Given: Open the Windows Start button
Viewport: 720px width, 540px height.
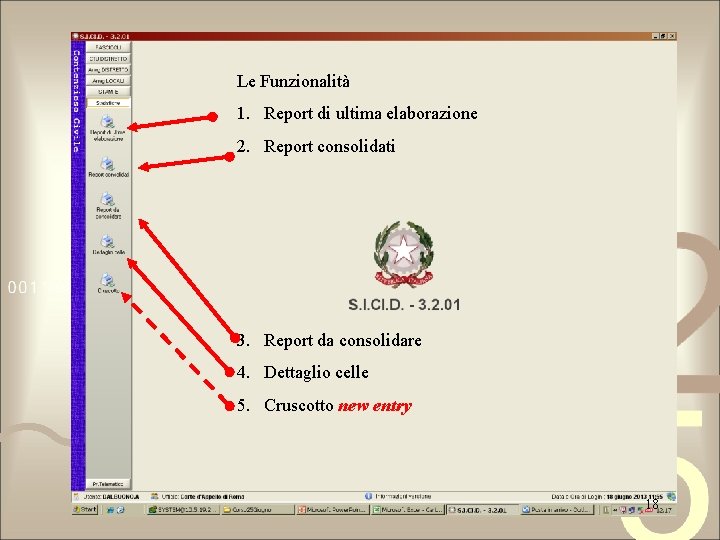Looking at the screenshot, I should 85,510.
